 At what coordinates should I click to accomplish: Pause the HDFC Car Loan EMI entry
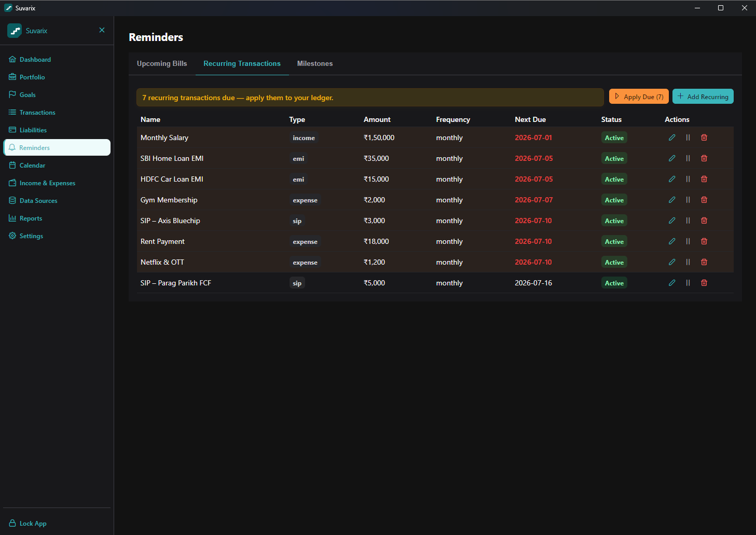(x=688, y=179)
